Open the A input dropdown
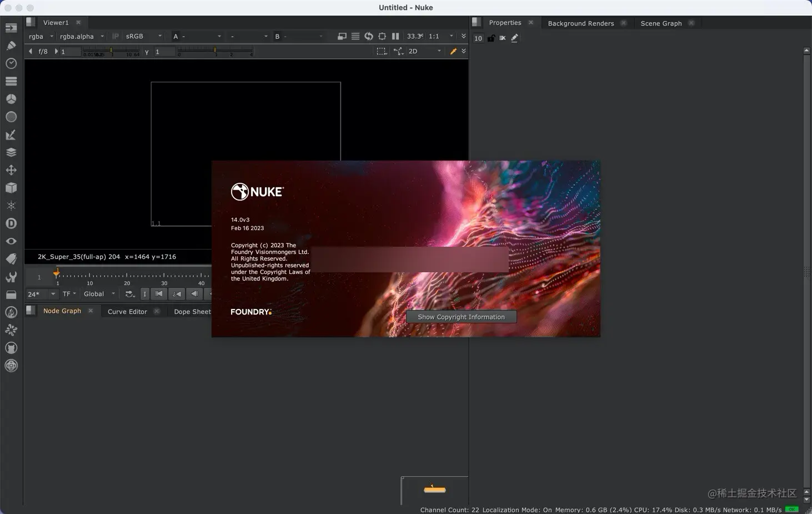 (x=197, y=36)
